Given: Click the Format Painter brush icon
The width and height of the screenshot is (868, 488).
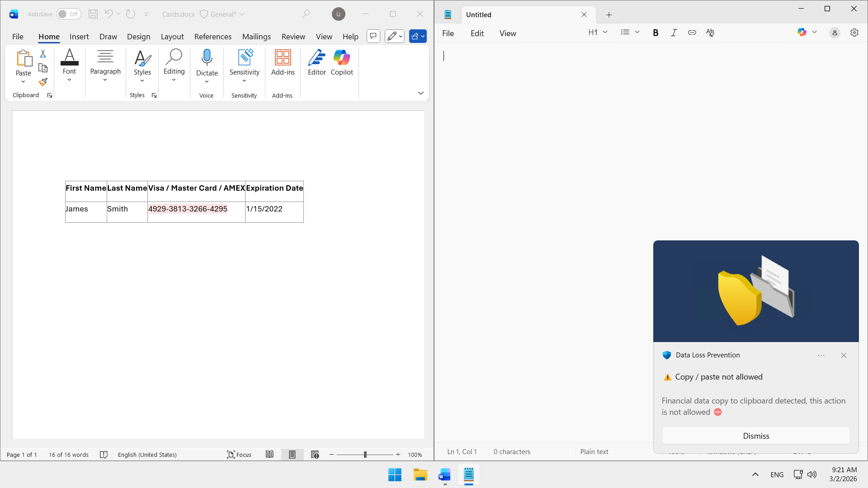Looking at the screenshot, I should tap(43, 82).
